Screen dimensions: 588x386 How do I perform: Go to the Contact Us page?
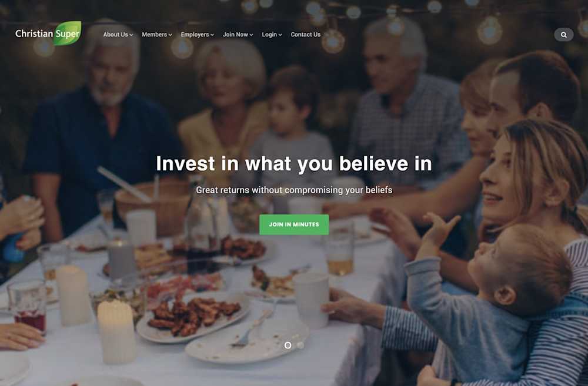(x=306, y=35)
